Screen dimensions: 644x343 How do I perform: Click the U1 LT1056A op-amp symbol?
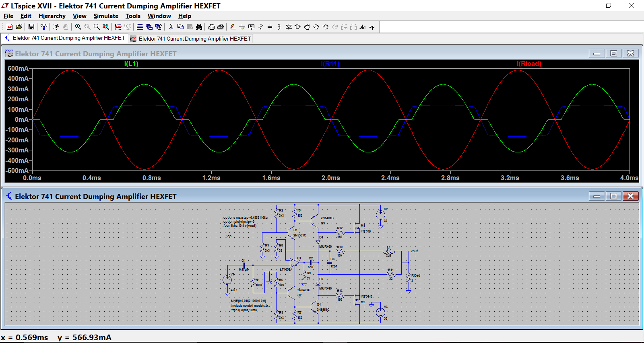pyautogui.click(x=294, y=263)
